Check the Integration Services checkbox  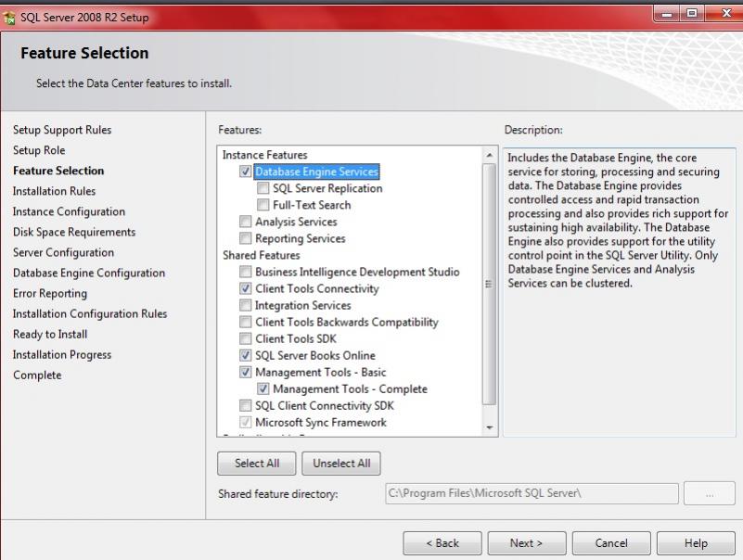pos(245,305)
